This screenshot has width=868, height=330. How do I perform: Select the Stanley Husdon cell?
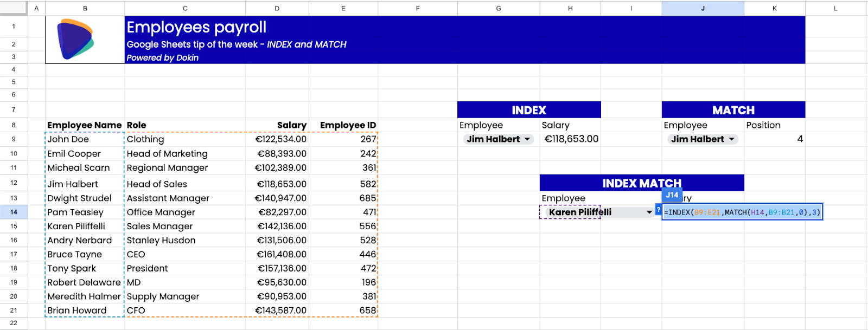(185, 241)
